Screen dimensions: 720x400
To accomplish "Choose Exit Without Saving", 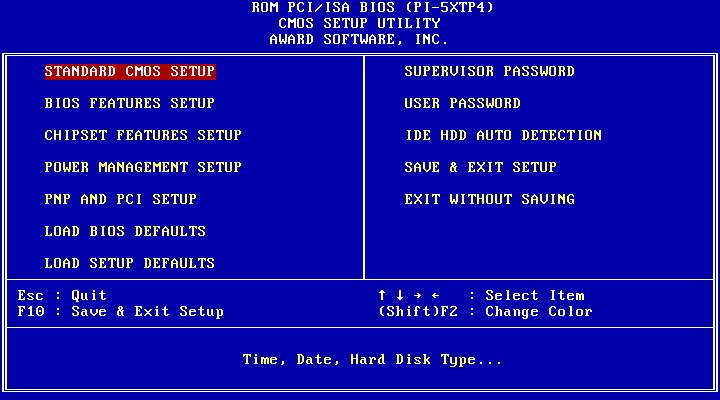I will pos(489,199).
